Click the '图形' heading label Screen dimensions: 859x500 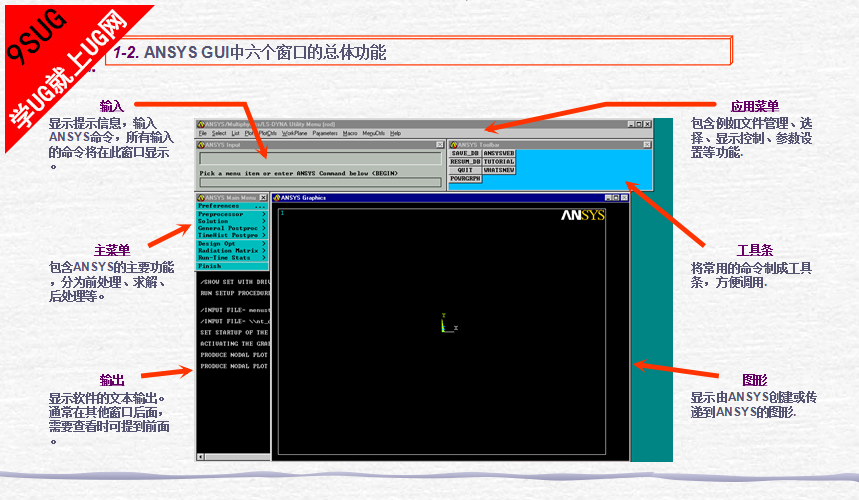click(x=754, y=380)
